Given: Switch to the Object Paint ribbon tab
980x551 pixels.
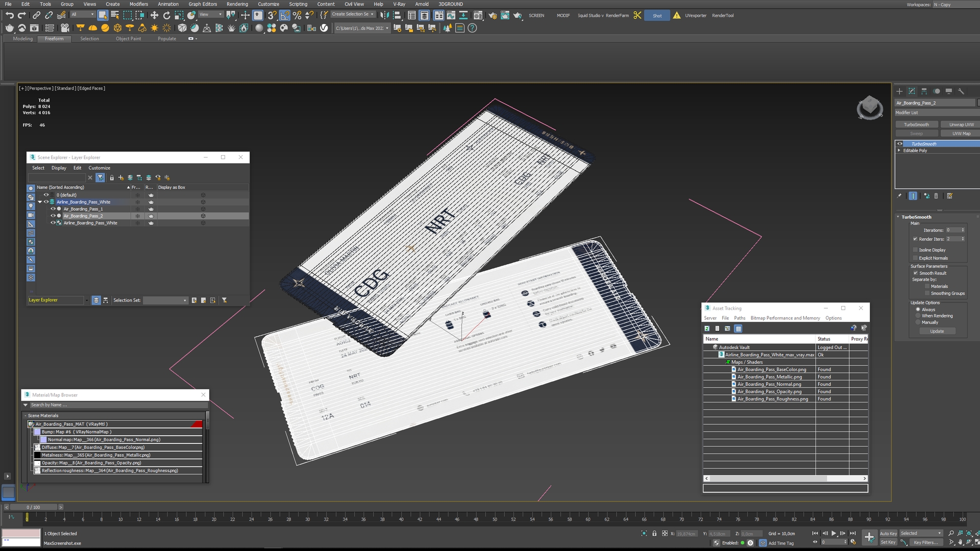Looking at the screenshot, I should [128, 39].
